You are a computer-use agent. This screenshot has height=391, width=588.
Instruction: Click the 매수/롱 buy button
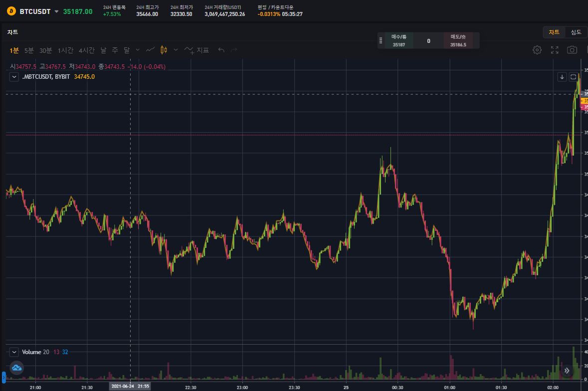pos(399,41)
